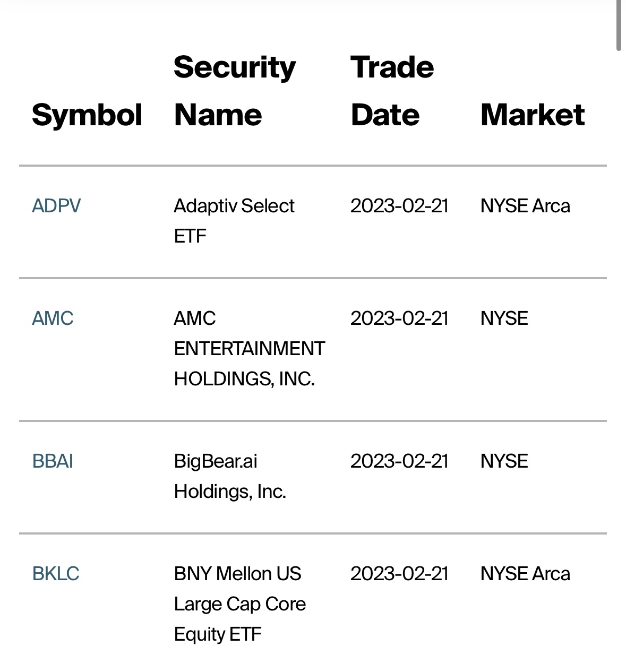Viewport: 626px width, 672px height.
Task: Click NYSE Arca market in ADPV row
Action: [x=525, y=206]
